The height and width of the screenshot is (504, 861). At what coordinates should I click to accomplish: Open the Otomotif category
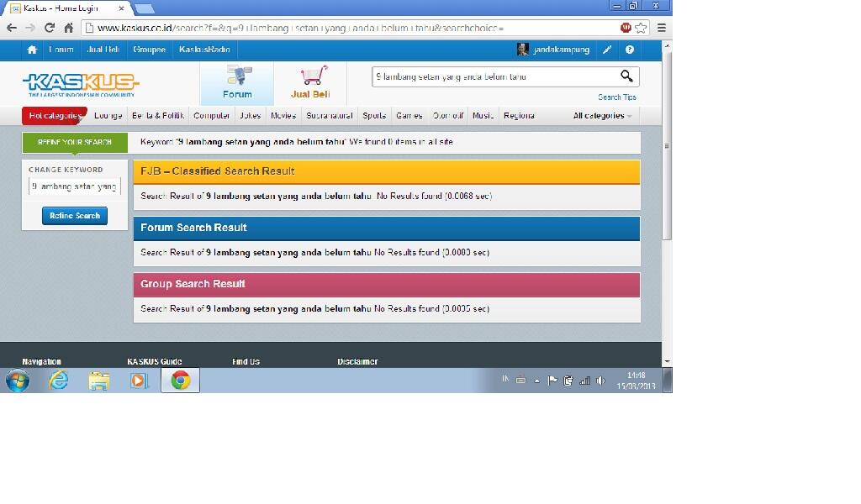click(x=448, y=116)
